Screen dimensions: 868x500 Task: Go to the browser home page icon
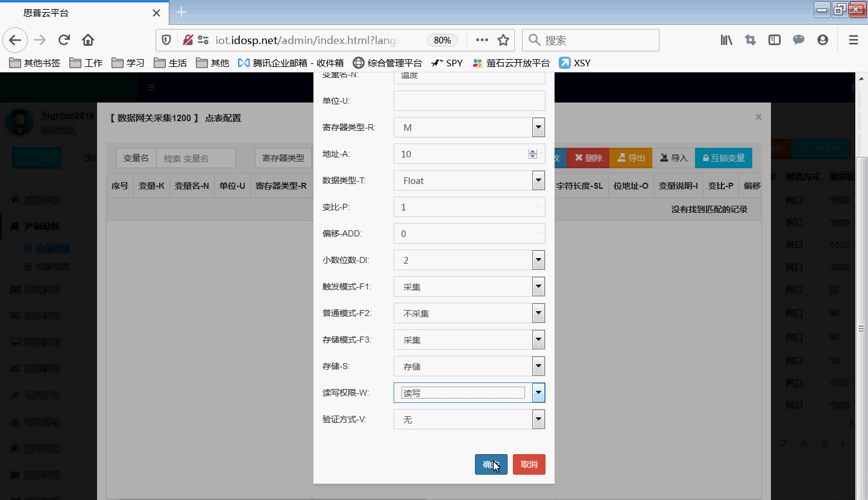click(x=88, y=40)
